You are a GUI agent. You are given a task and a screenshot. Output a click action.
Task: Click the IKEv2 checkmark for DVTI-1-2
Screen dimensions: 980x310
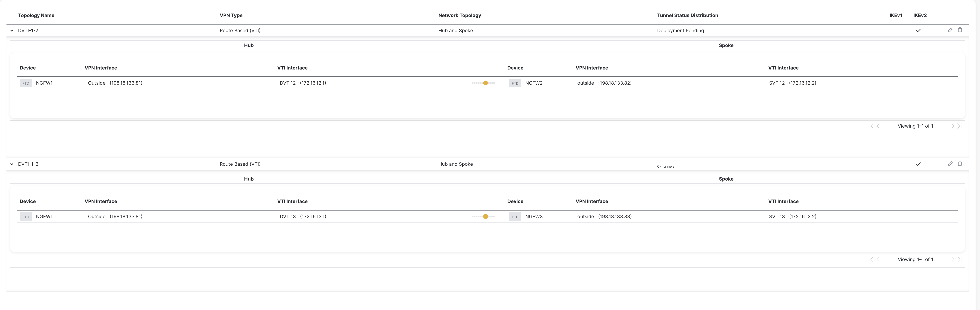pyautogui.click(x=918, y=30)
